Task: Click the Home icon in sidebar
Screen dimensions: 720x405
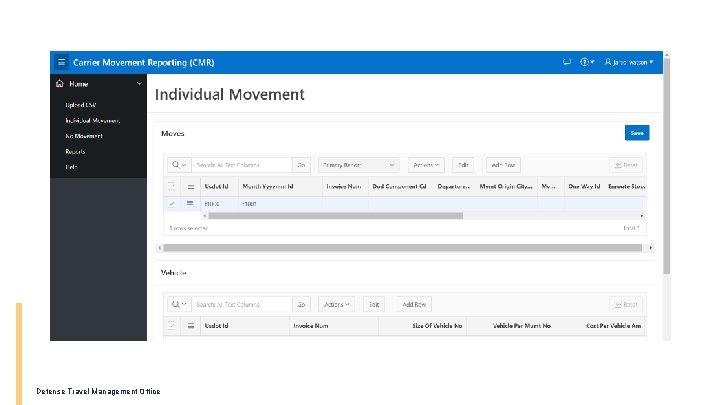Action: pos(60,84)
